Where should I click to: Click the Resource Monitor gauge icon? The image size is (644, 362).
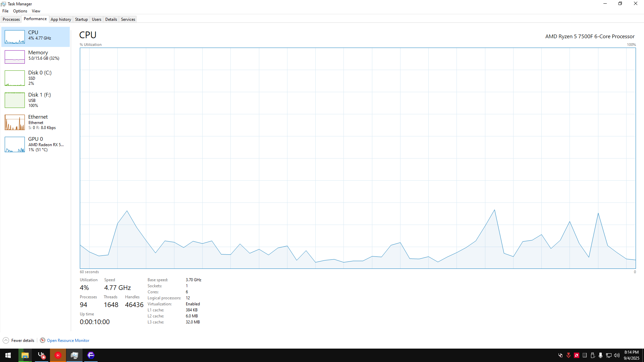click(43, 341)
